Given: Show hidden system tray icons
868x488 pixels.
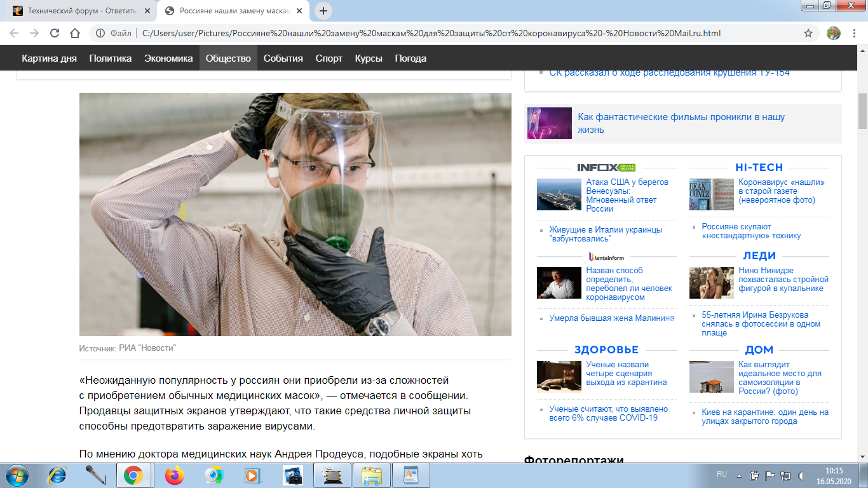Looking at the screenshot, I should click(x=738, y=475).
